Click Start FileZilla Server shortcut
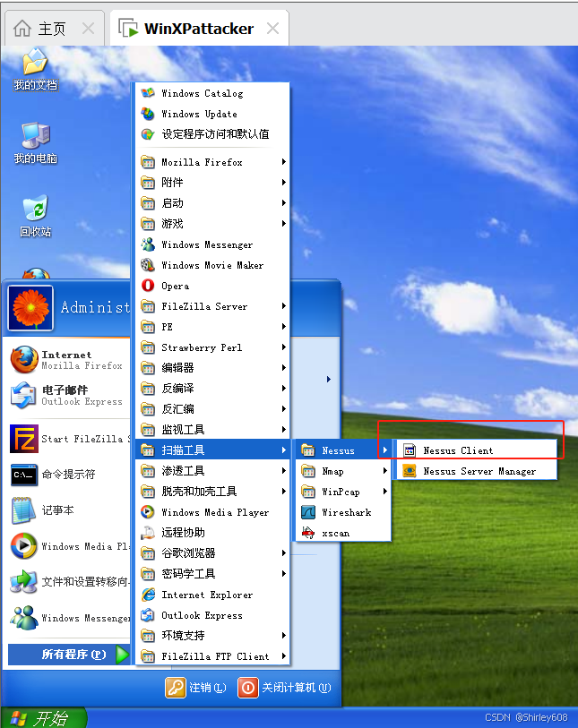Image resolution: width=578 pixels, height=728 pixels. coord(69,439)
